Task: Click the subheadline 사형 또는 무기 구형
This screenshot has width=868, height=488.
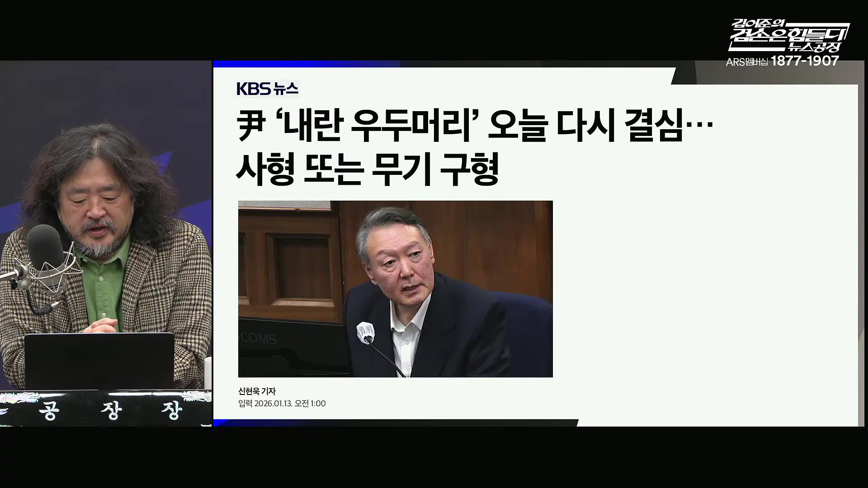Action: [x=367, y=169]
